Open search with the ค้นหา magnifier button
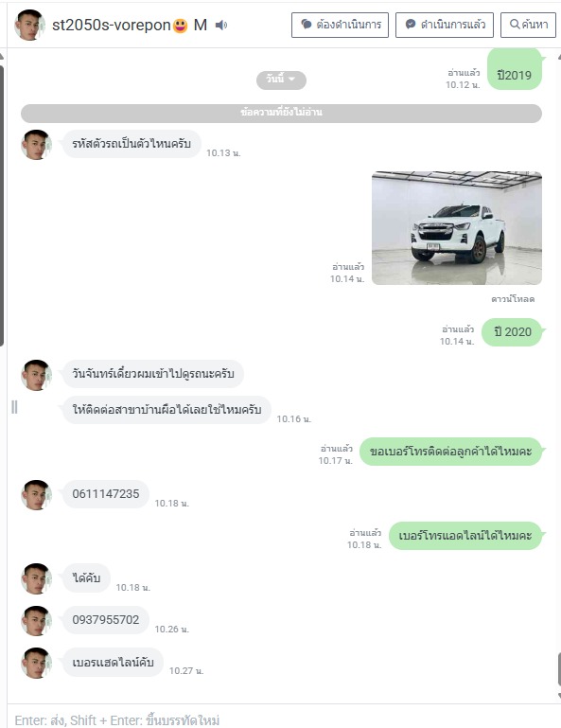 528,25
